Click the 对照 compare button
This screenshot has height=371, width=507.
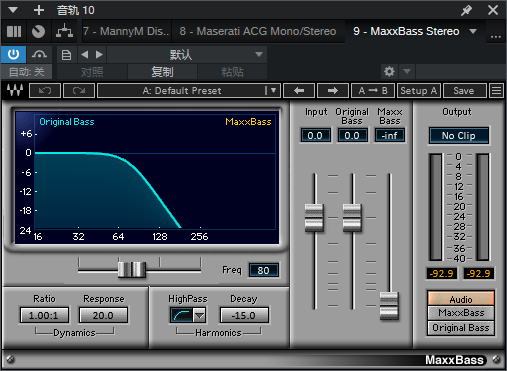(x=92, y=72)
